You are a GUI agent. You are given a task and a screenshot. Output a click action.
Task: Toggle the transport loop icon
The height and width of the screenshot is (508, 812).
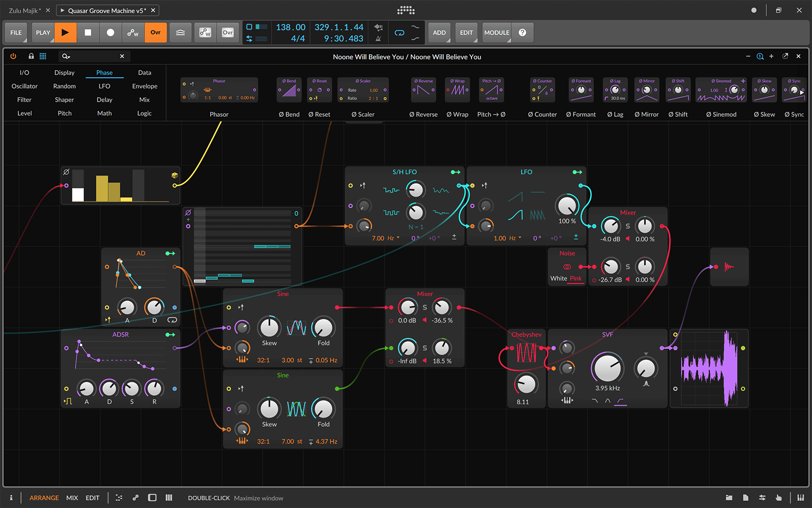pos(399,33)
